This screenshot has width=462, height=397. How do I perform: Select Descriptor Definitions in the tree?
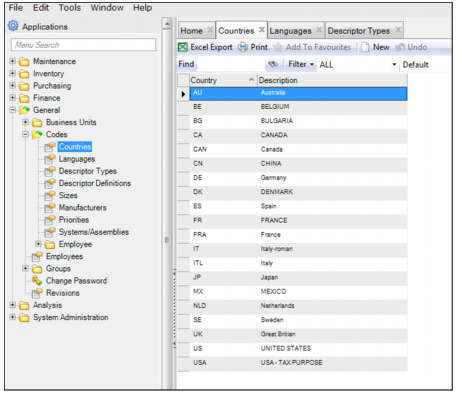(x=95, y=183)
